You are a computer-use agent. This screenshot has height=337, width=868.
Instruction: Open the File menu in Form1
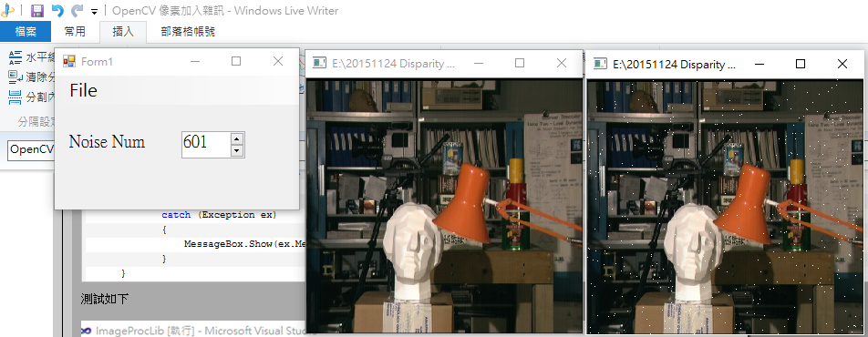(x=84, y=90)
